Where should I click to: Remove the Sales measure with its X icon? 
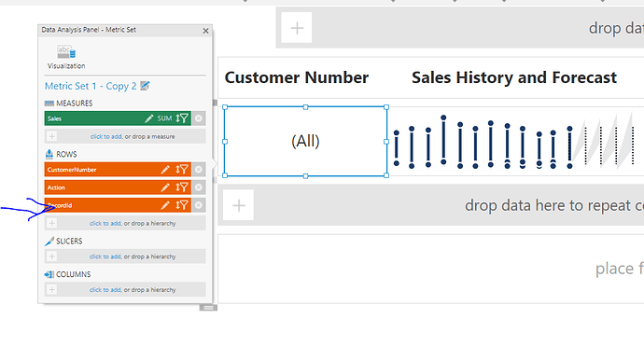(x=199, y=118)
